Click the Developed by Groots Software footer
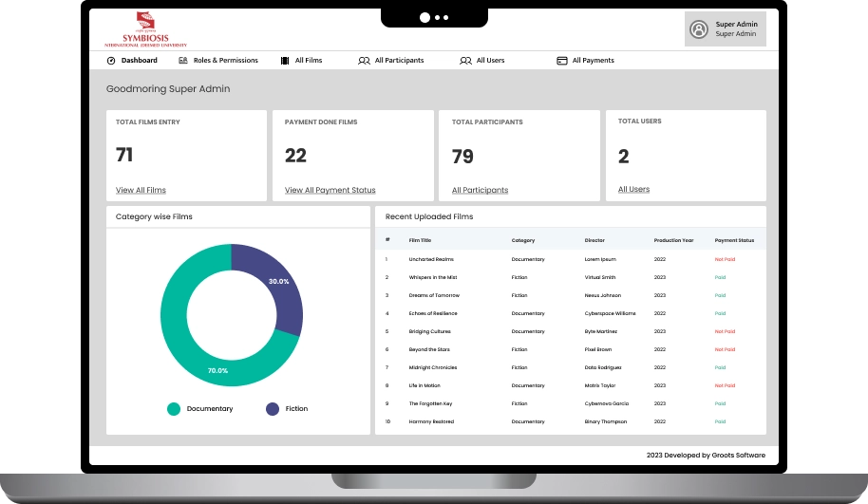868x504 pixels. tap(706, 456)
